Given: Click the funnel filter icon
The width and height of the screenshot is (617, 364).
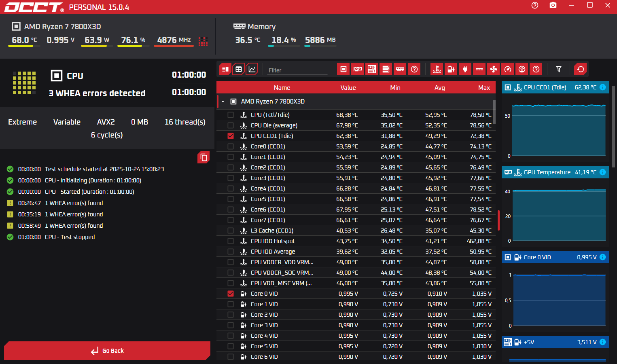Looking at the screenshot, I should pyautogui.click(x=559, y=69).
